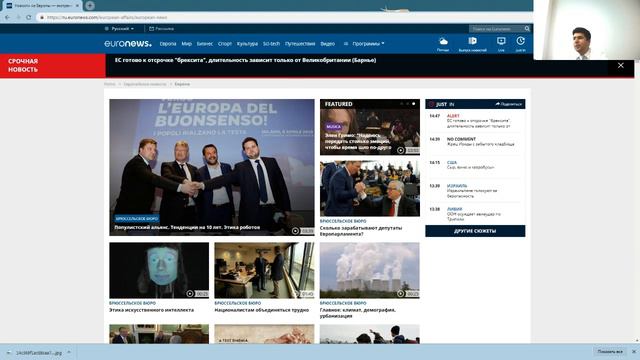The width and height of the screenshot is (640, 360).
Task: Open the news bulletin icon
Action: pyautogui.click(x=472, y=44)
